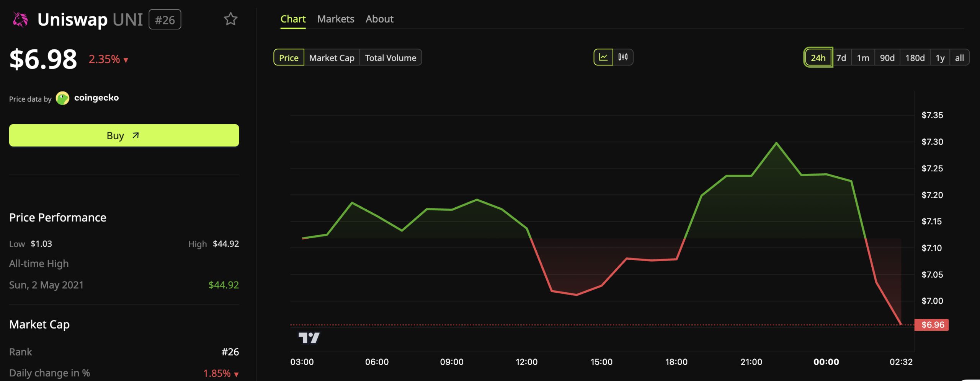
Task: Select the Total Volume chart metric
Action: (390, 58)
